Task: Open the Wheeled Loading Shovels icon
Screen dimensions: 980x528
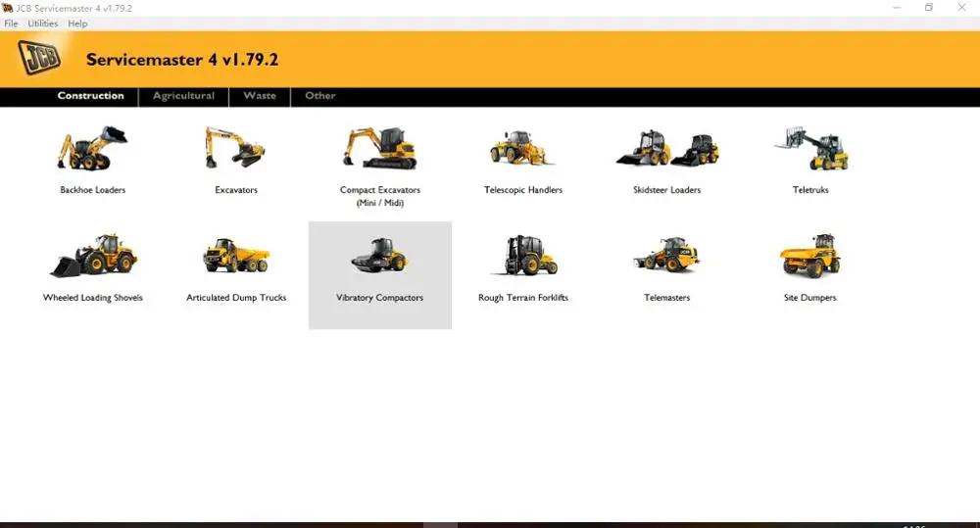Action: 93,256
